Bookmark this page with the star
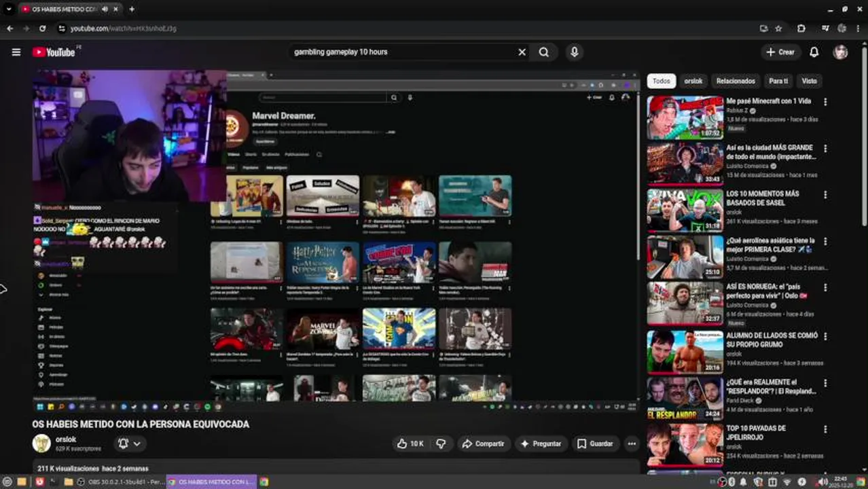Viewport: 868px width, 489px height. (x=778, y=29)
